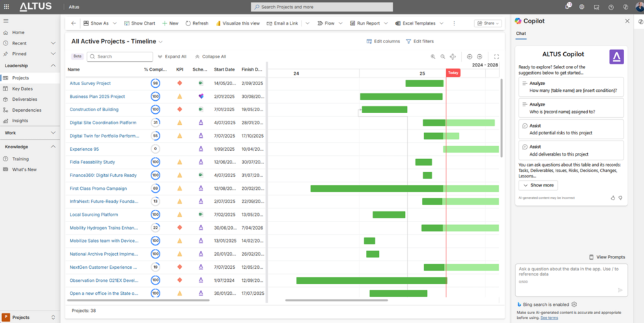The width and height of the screenshot is (644, 323).
Task: Open the Altus Survey Project link
Action: coord(90,83)
